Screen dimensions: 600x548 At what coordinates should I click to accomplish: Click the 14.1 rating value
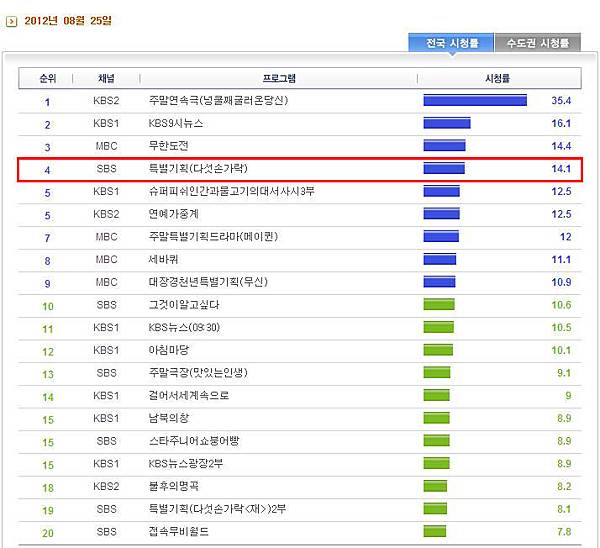click(x=561, y=169)
